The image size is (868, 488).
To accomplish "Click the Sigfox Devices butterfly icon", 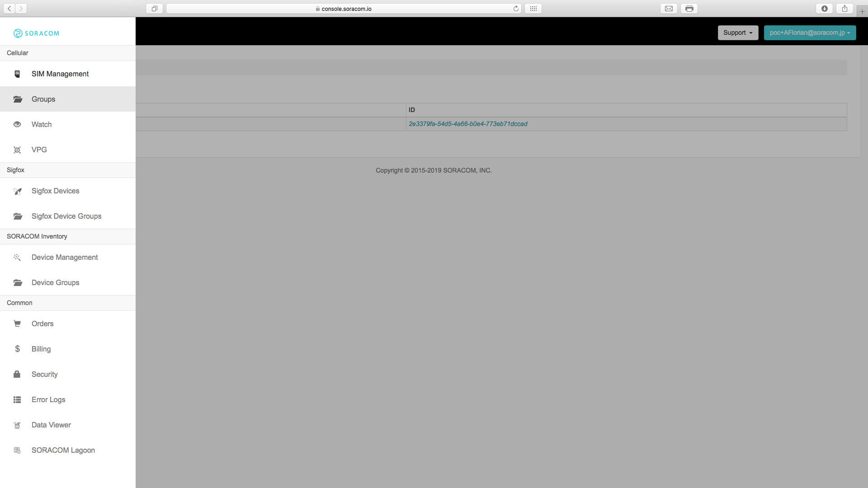I will (x=18, y=191).
